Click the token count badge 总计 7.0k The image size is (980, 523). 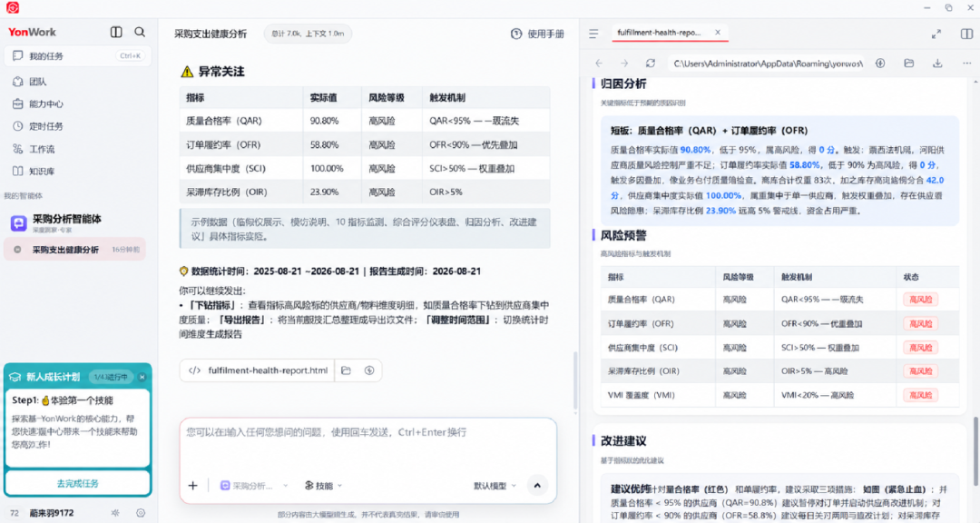(309, 34)
